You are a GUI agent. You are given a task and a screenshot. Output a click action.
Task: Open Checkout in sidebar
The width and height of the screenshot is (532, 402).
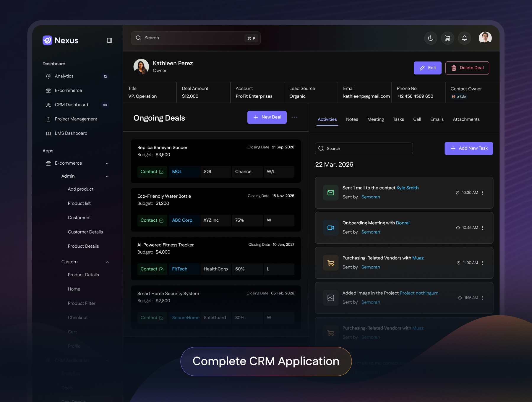78,317
